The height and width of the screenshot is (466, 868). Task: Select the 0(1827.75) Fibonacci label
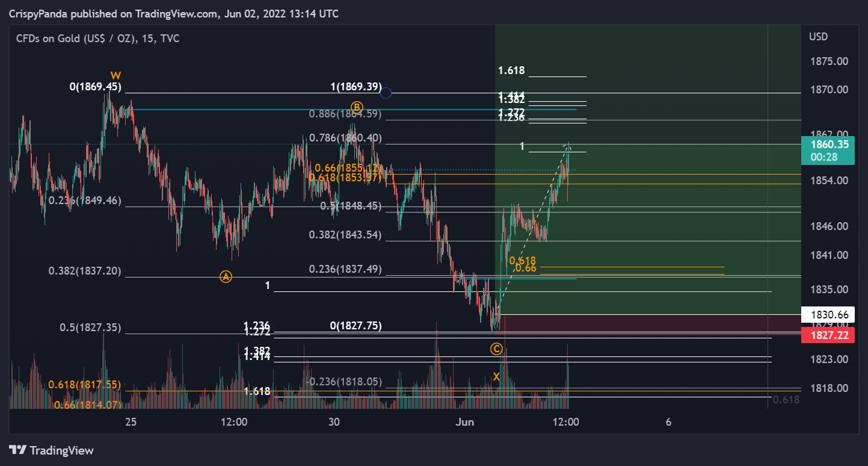356,326
